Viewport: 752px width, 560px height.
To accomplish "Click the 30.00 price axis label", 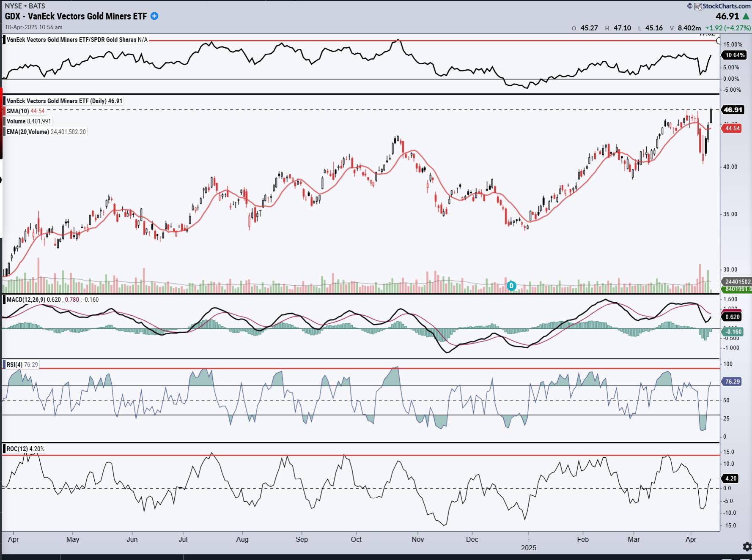I will [x=730, y=270].
